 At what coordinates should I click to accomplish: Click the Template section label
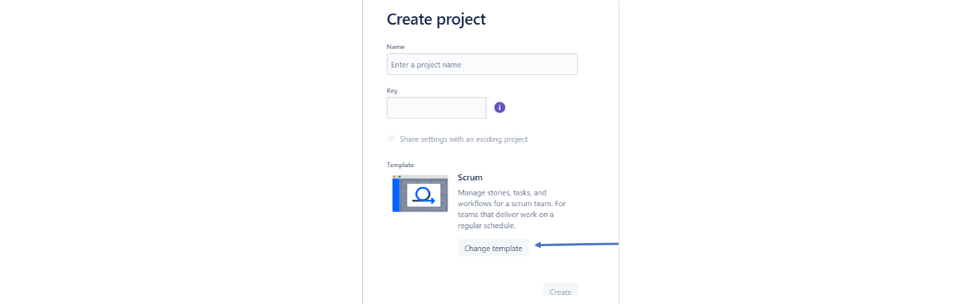400,165
